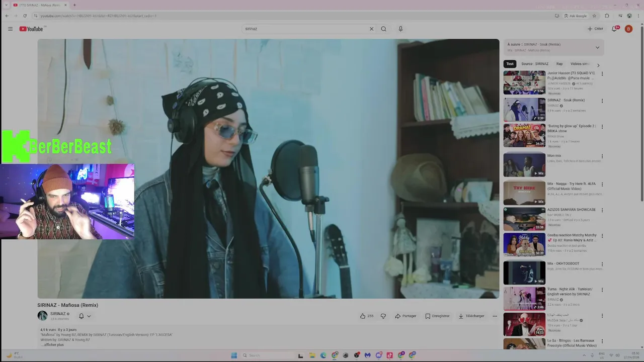644x362 pixels.
Task: Open the notifications bell
Action: [614, 29]
